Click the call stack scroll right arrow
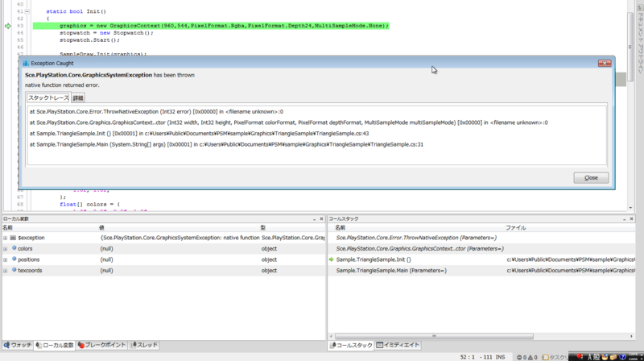The width and height of the screenshot is (644, 361). click(x=631, y=336)
